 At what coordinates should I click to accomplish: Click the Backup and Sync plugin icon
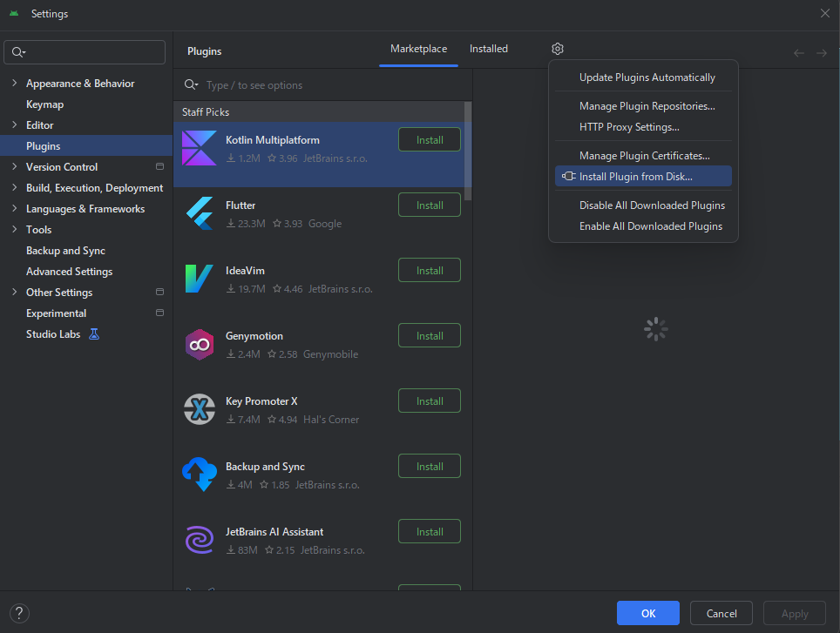pyautogui.click(x=199, y=475)
